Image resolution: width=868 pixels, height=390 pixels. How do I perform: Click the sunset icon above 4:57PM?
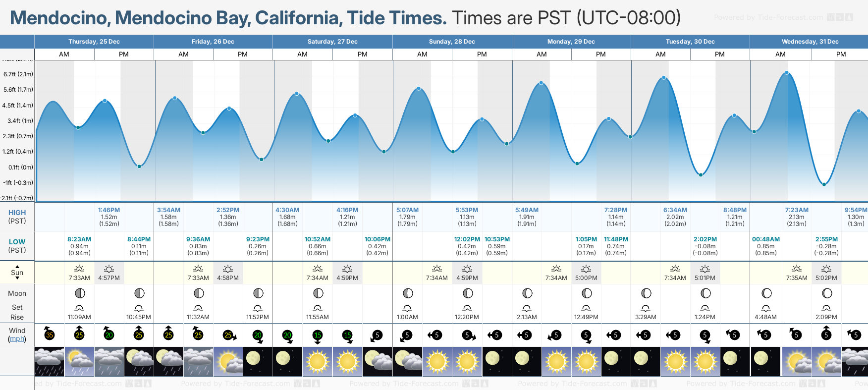tap(109, 269)
